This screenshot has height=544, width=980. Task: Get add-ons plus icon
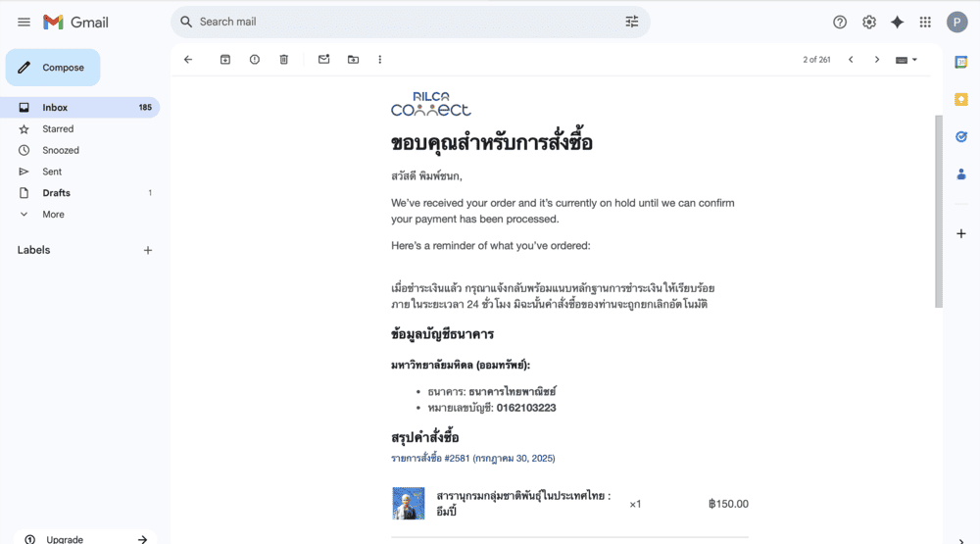pyautogui.click(x=961, y=234)
